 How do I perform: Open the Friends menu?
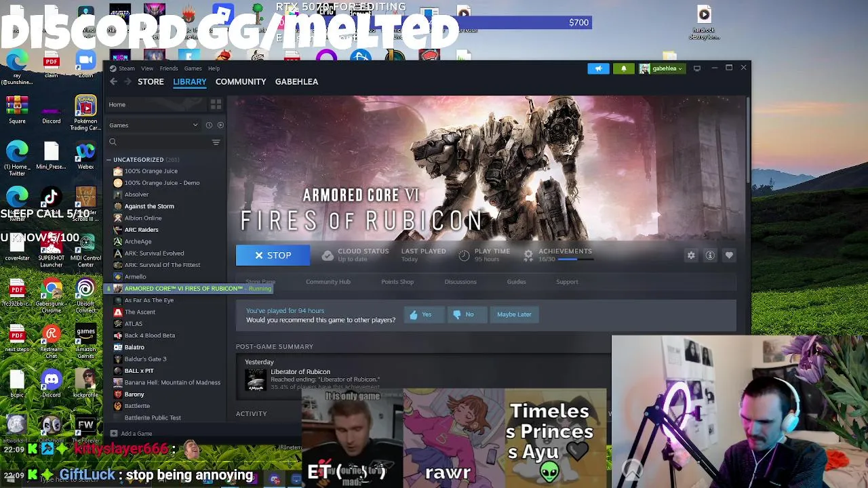tap(169, 68)
